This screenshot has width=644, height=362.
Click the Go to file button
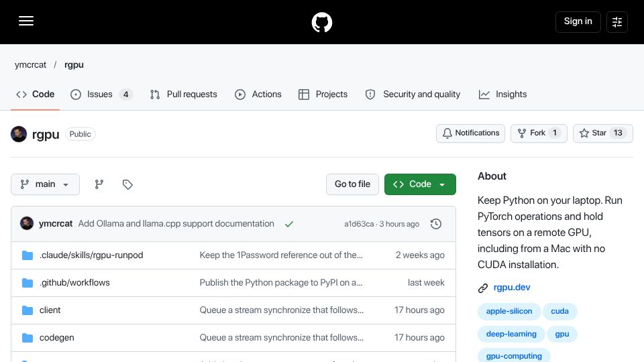pyautogui.click(x=352, y=184)
